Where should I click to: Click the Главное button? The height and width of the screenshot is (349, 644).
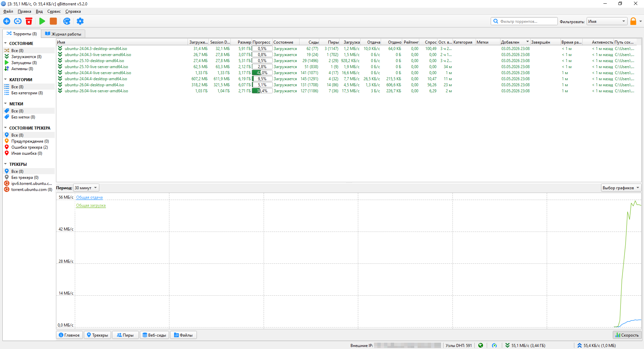click(x=69, y=335)
